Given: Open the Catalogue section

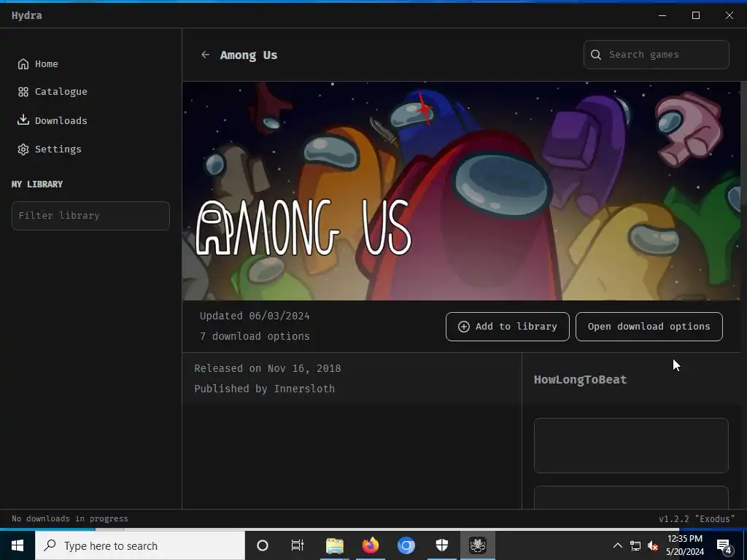Looking at the screenshot, I should [53, 91].
